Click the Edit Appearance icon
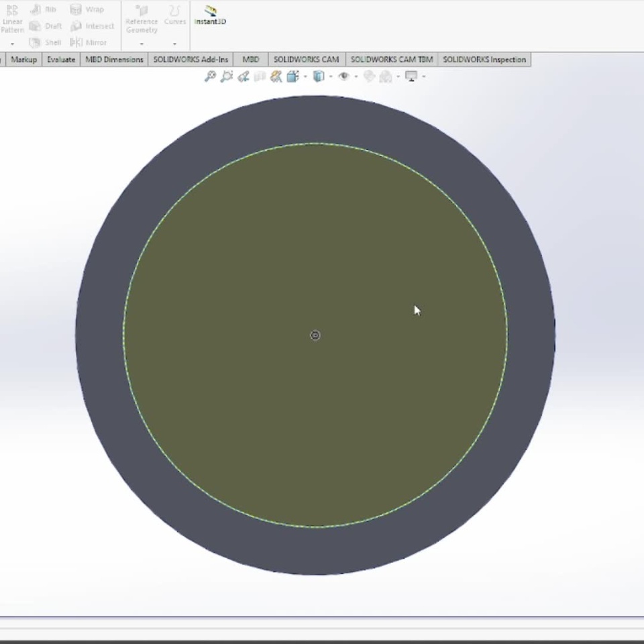This screenshot has width=644, height=644. [369, 76]
